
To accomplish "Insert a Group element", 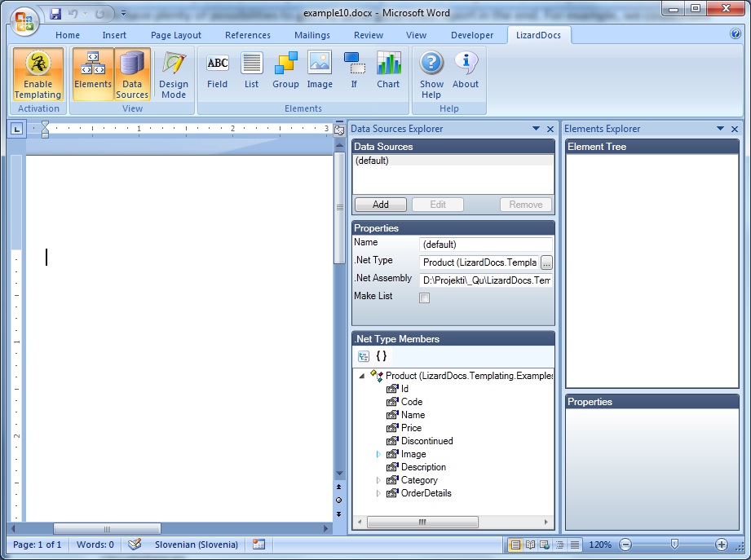I will click(x=285, y=71).
